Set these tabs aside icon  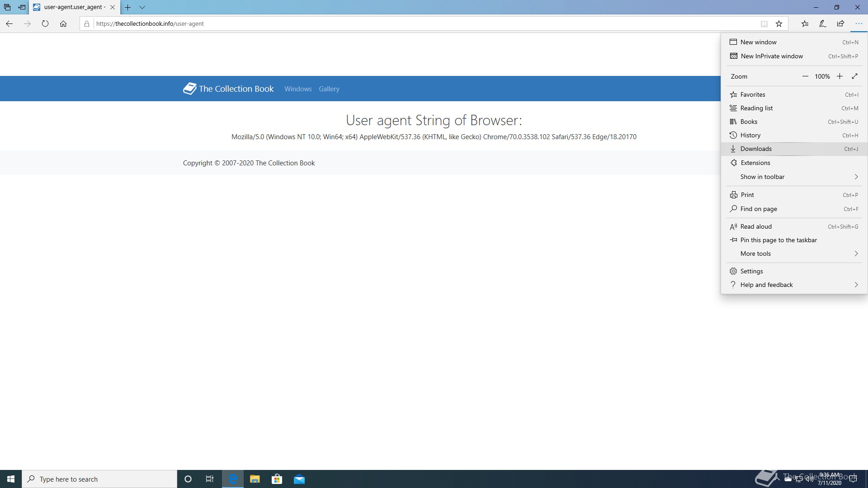(22, 7)
